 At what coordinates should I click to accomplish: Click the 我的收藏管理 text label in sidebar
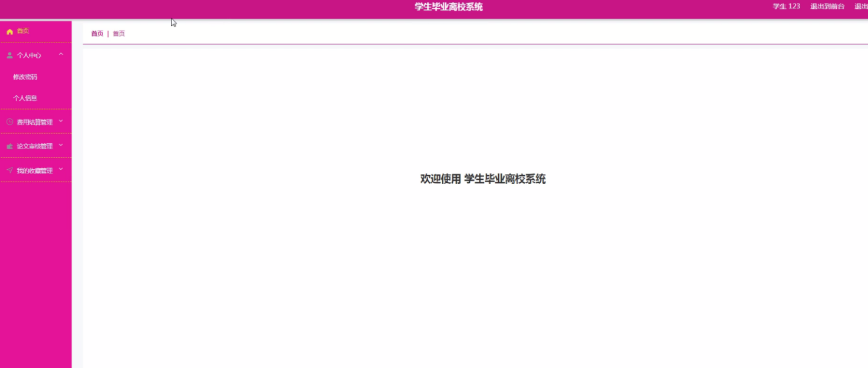click(35, 171)
